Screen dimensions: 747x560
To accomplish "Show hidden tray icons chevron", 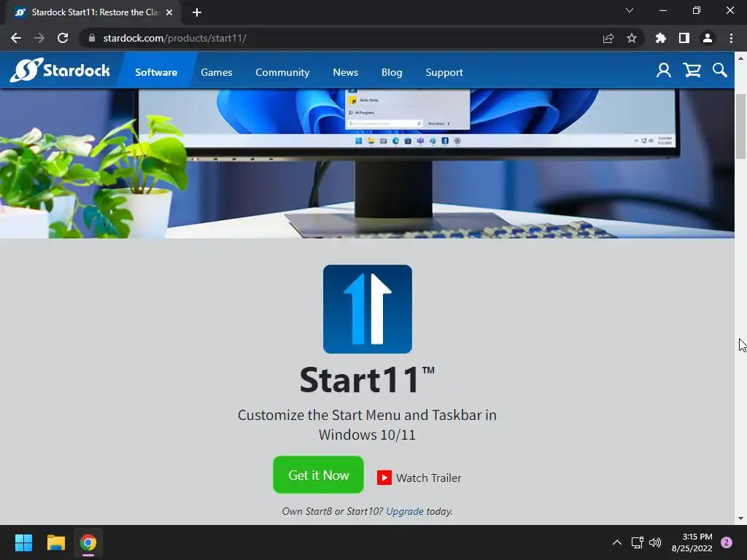I will click(617, 542).
